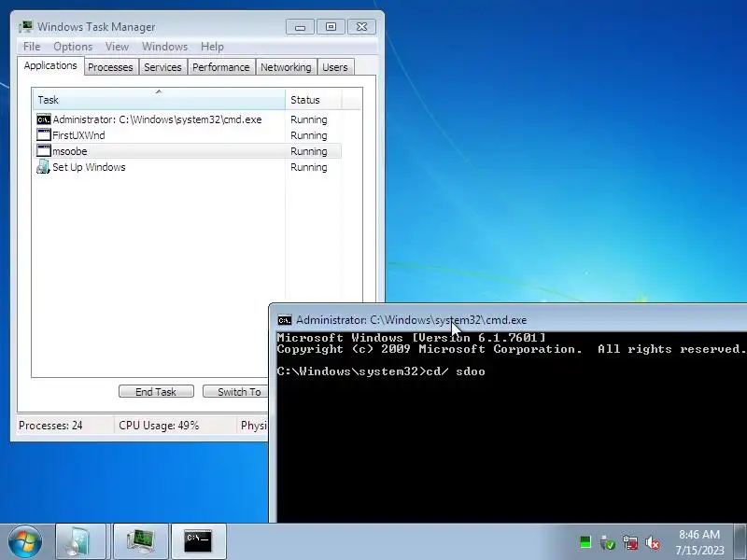Screen dimensions: 747x560
Task: Click the End Task button
Action: click(156, 391)
